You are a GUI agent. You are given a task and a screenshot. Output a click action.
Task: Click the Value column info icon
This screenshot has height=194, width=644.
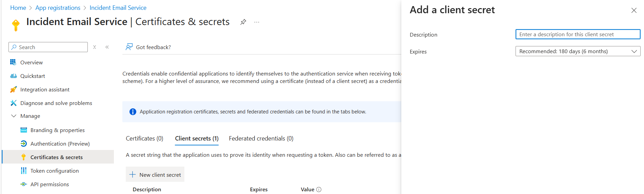point(319,190)
